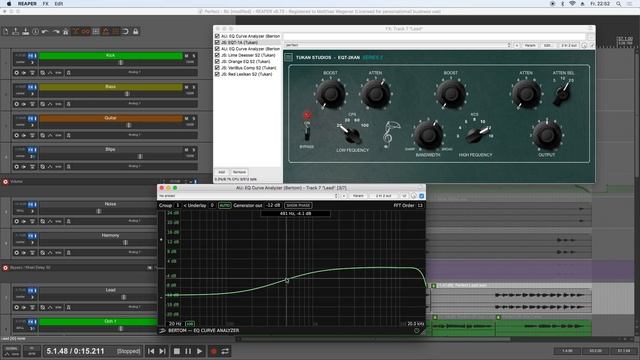Click the New project toolbar icon

[6, 31]
